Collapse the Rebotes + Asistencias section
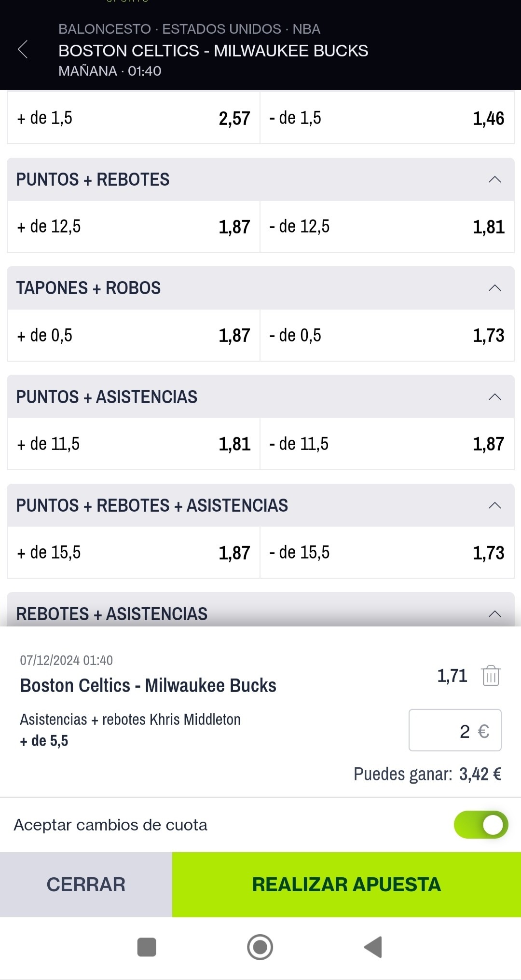 494,614
